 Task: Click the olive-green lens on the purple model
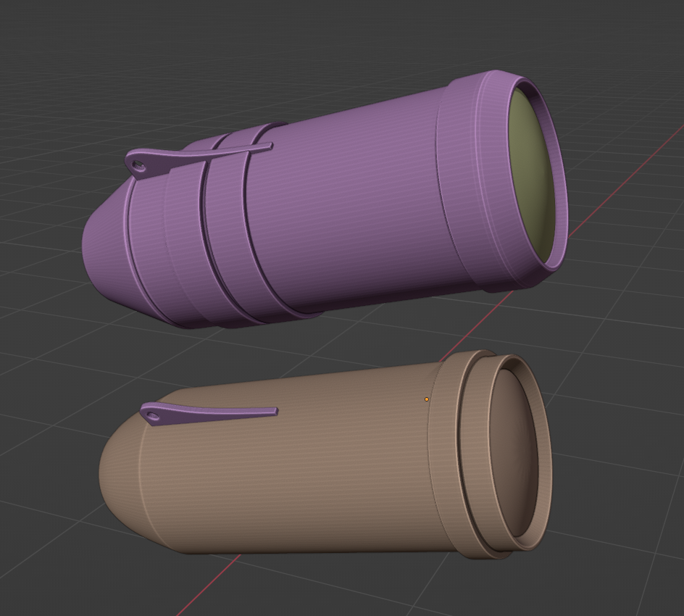click(x=531, y=175)
